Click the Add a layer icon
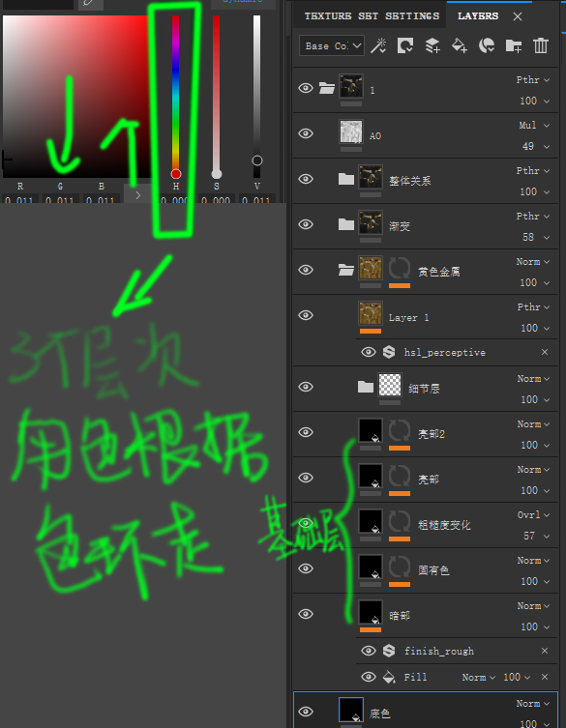 [432, 45]
